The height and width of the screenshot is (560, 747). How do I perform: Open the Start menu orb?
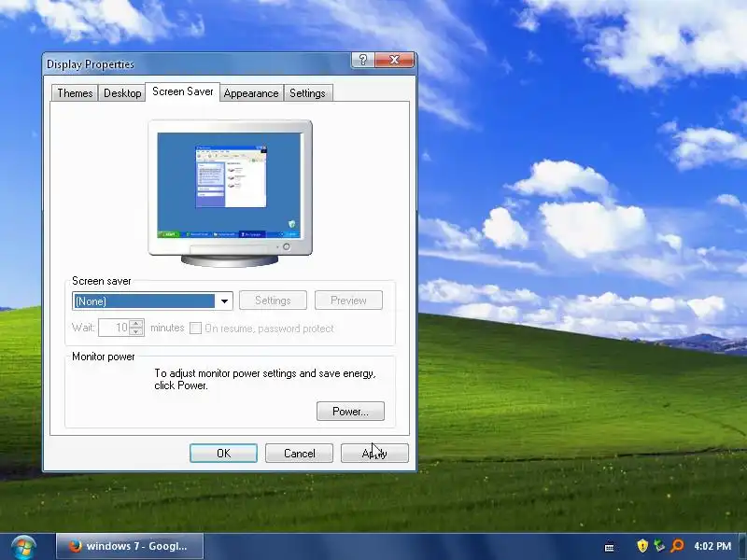point(24,547)
